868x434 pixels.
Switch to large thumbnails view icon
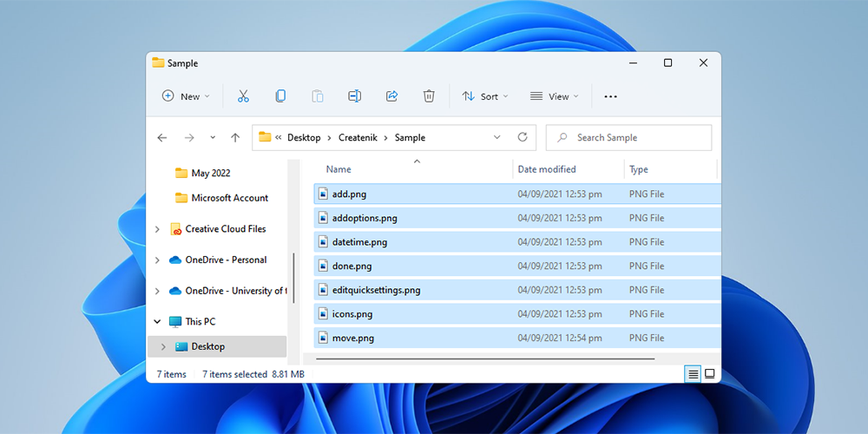710,374
